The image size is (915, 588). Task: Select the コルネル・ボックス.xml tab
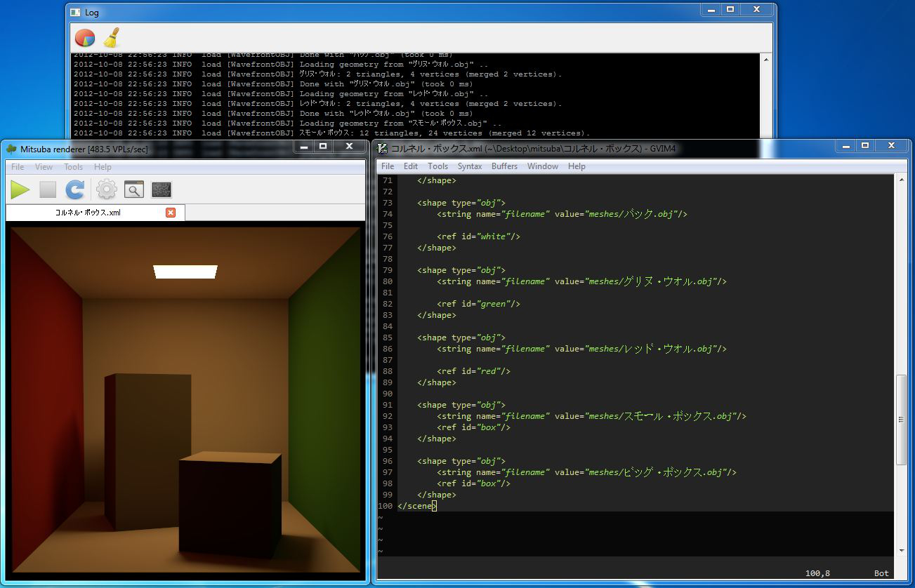click(95, 213)
